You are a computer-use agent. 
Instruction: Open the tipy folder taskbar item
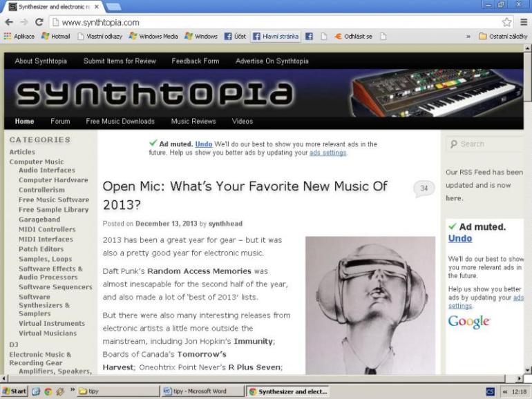coord(118,391)
